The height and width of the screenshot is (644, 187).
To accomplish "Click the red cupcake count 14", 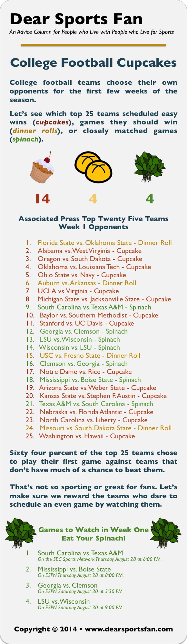I will pos(42,199).
